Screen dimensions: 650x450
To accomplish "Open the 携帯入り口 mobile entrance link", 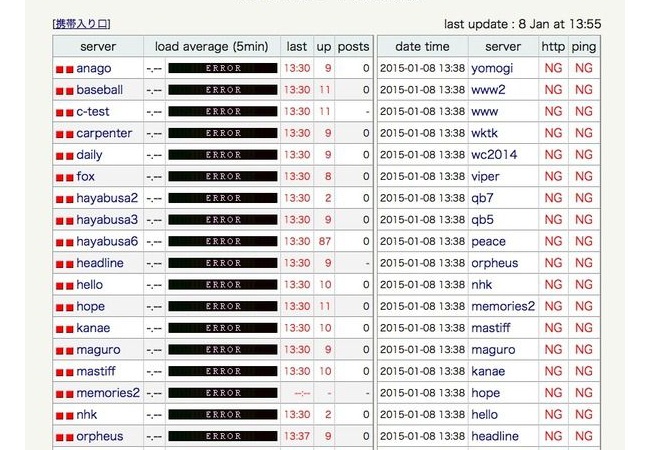I will click(x=81, y=24).
